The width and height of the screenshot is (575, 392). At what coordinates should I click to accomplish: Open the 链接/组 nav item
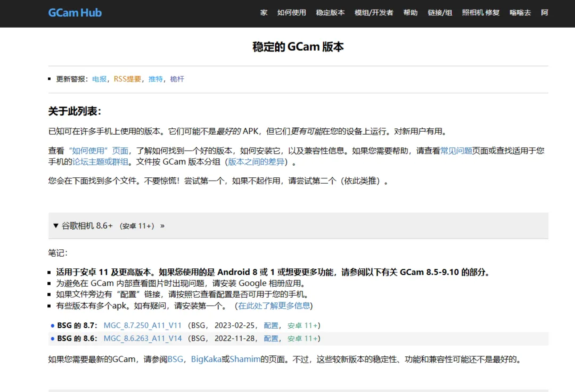click(x=440, y=13)
